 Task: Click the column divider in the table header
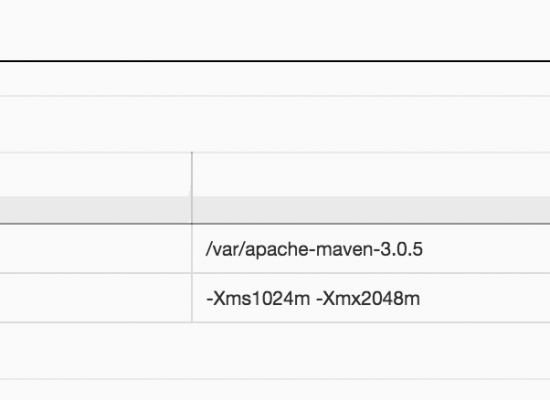click(x=192, y=188)
